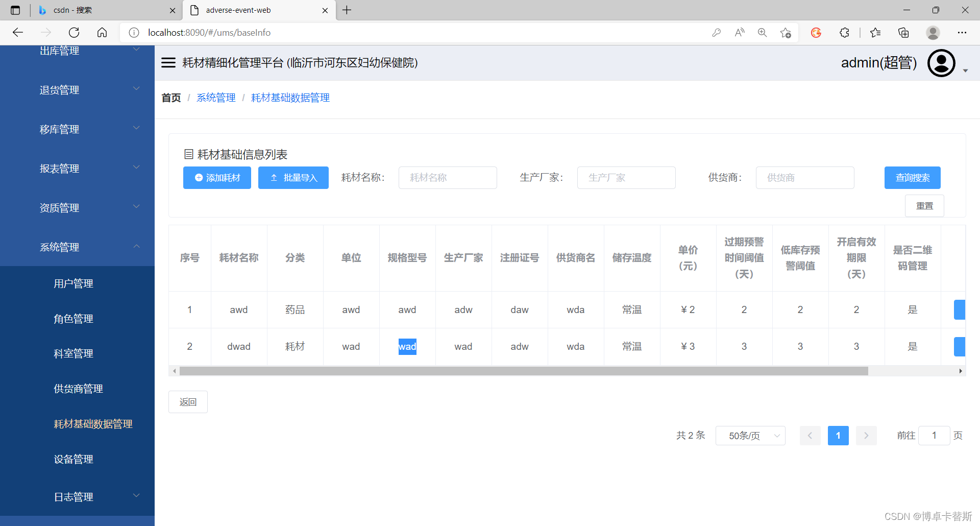980x526 pixels.
Task: Click the forward navigation arrow
Action: [46, 33]
